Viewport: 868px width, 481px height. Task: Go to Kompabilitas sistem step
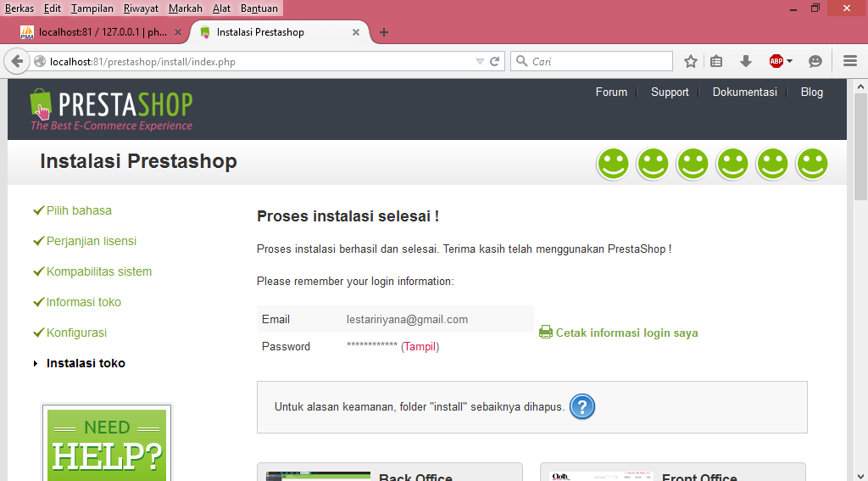[98, 271]
